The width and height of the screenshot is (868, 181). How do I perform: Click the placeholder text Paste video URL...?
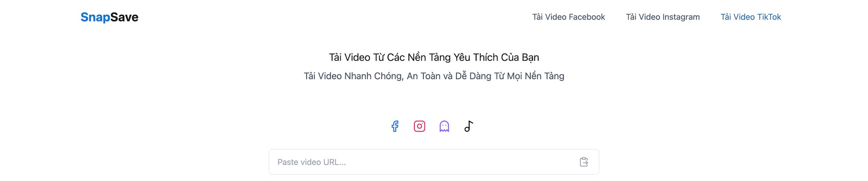point(312,162)
